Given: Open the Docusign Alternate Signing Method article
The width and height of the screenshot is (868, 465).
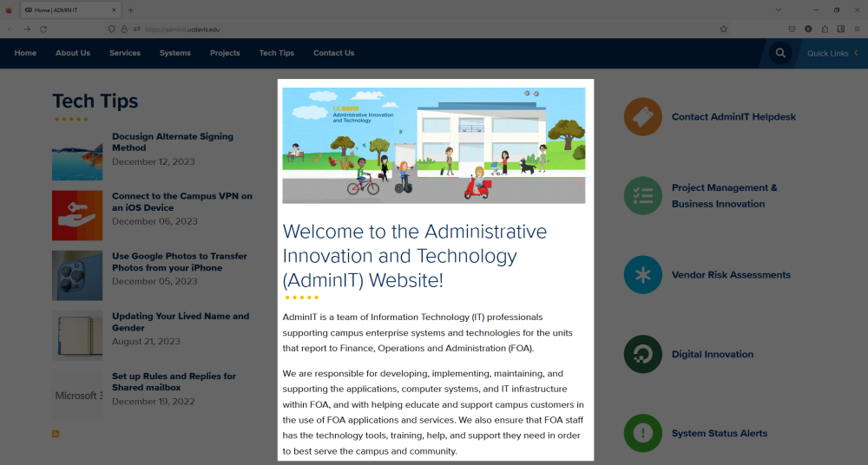Looking at the screenshot, I should coord(172,141).
